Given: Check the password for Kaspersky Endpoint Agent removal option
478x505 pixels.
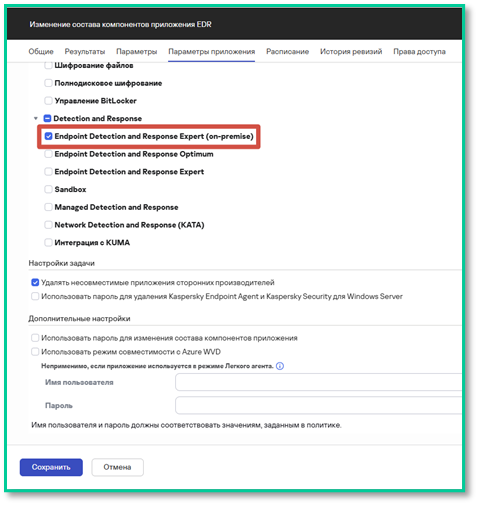Looking at the screenshot, I should 35,296.
